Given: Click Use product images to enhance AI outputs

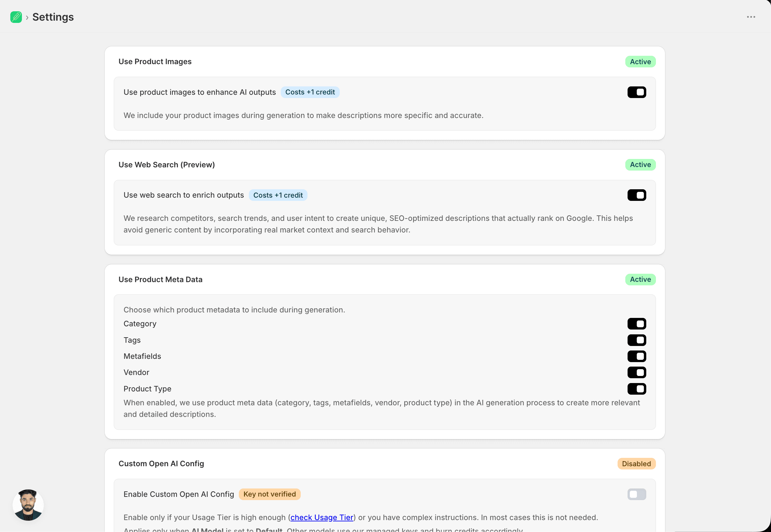Looking at the screenshot, I should click(200, 92).
